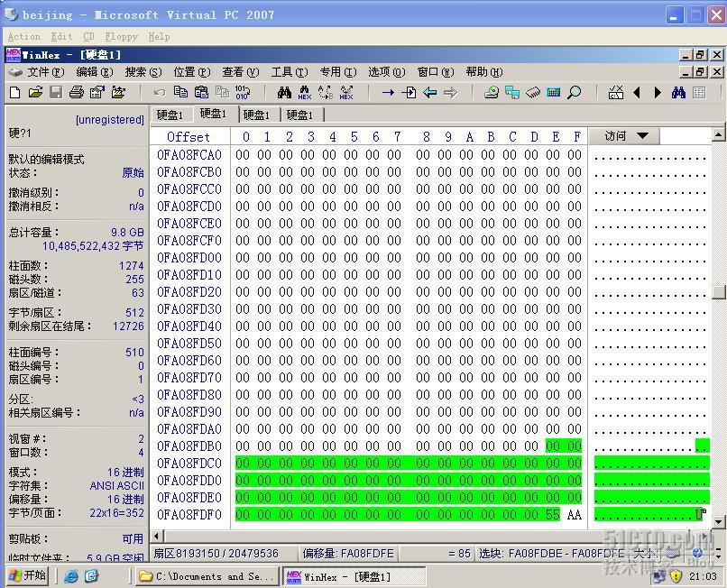The width and height of the screenshot is (727, 588).
Task: Open the 工具(T) menu
Action: point(290,72)
